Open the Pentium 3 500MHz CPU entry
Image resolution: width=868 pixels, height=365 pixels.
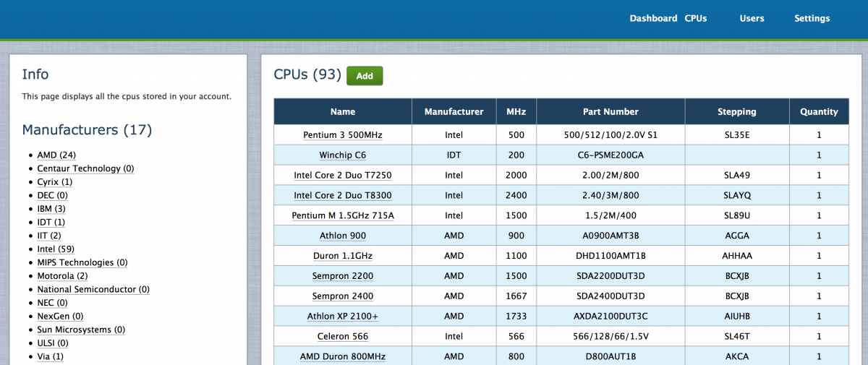click(343, 135)
